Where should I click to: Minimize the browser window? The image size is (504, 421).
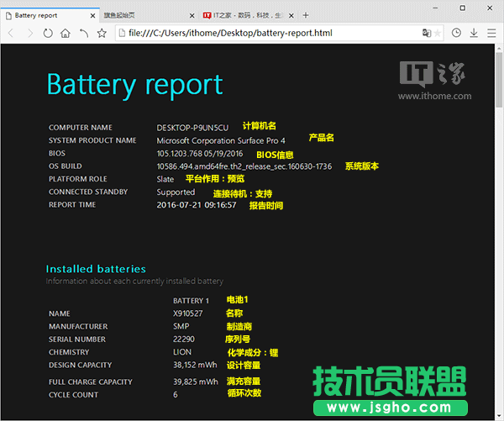435,8
